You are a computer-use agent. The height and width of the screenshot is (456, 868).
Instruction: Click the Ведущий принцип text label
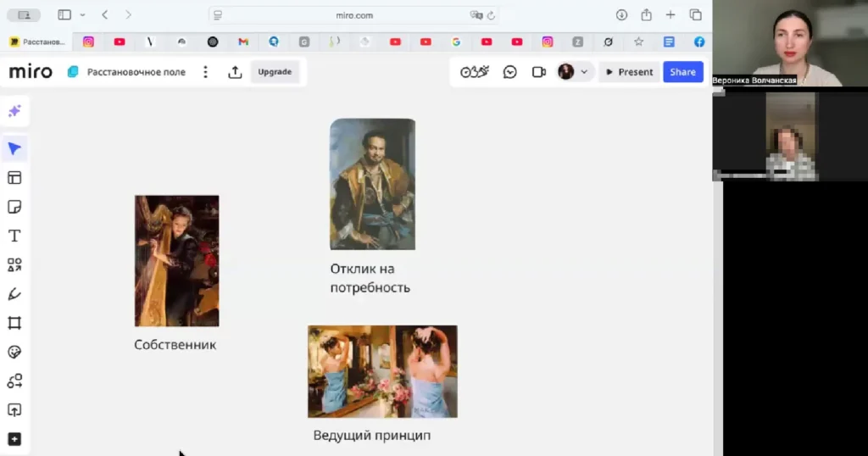click(x=372, y=436)
